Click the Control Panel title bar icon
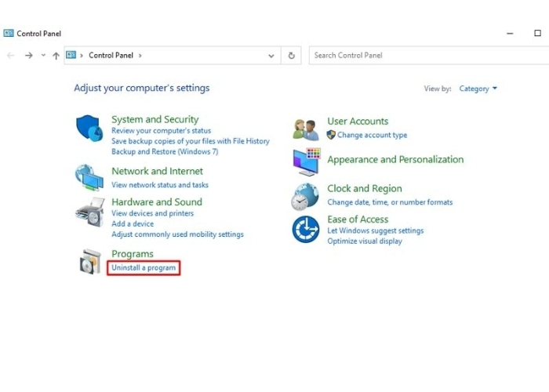The image size is (549, 392). [9, 33]
